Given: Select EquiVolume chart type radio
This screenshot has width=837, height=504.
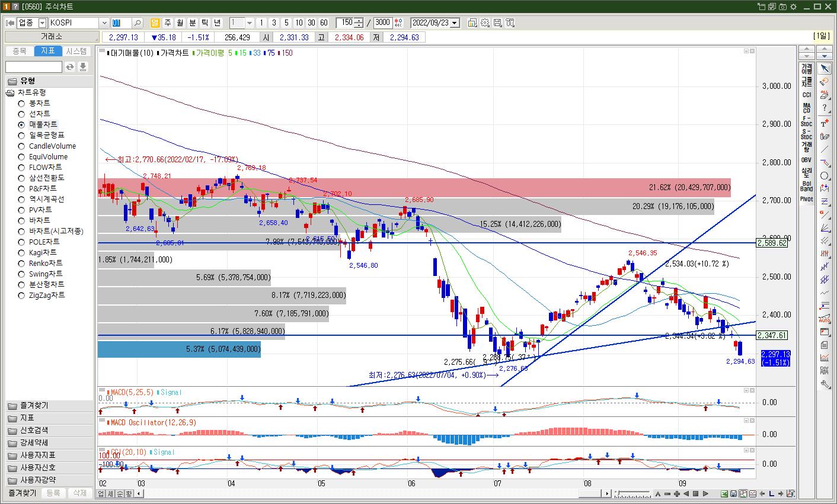Looking at the screenshot, I should click(21, 156).
